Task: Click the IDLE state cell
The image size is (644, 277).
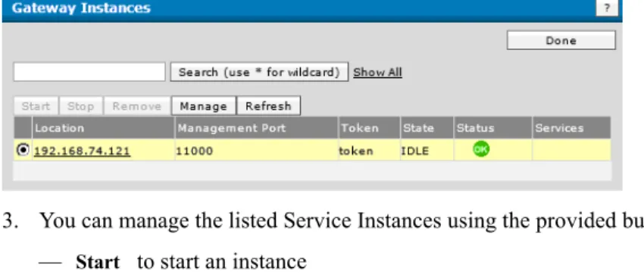Action: coord(427,150)
